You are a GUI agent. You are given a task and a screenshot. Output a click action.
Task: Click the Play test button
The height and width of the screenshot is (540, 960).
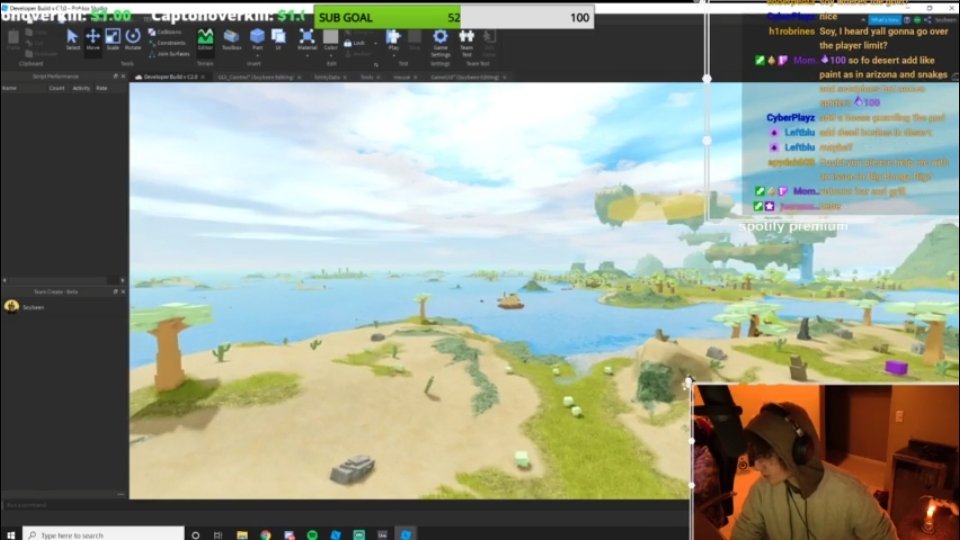click(x=393, y=38)
